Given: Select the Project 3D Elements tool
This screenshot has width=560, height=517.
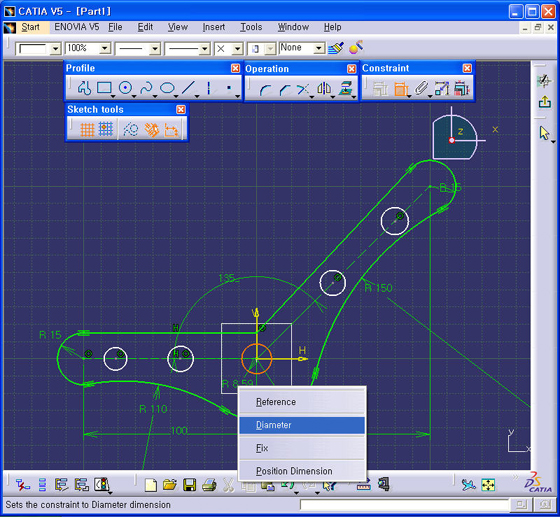Looking at the screenshot, I should [x=345, y=88].
